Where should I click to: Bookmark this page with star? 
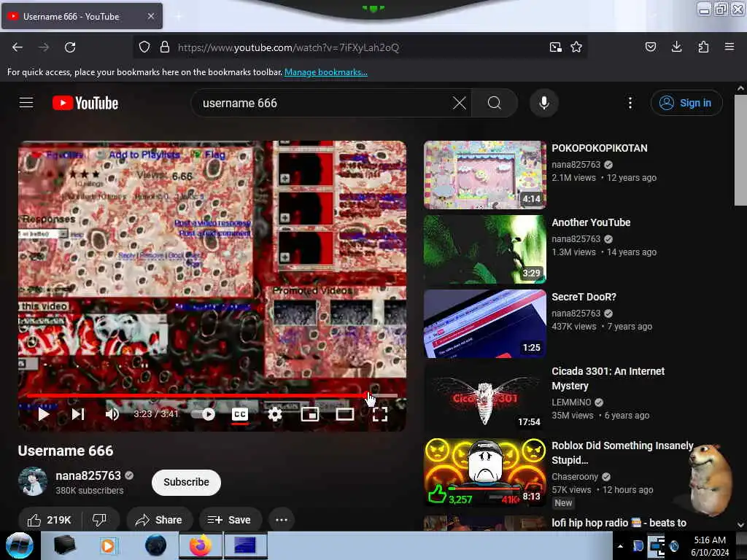(576, 47)
